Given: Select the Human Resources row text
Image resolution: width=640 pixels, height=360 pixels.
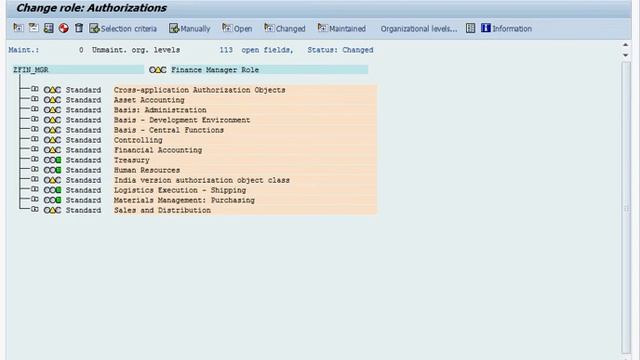Looking at the screenshot, I should (x=147, y=170).
